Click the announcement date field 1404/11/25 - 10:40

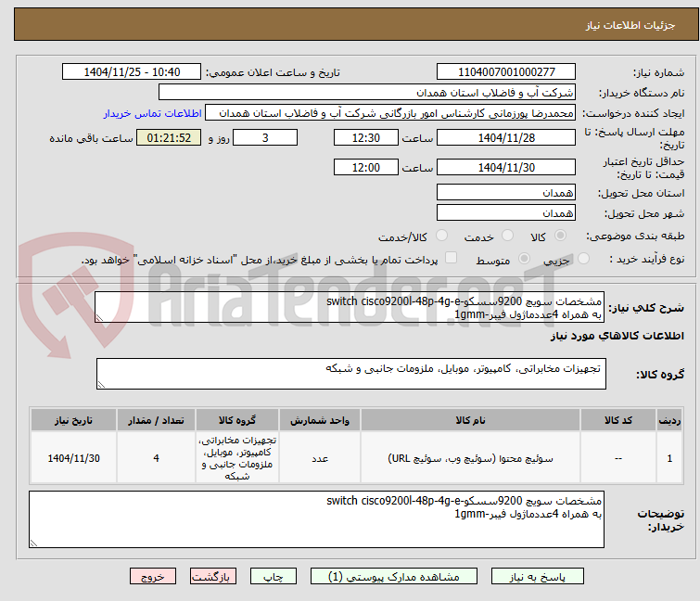132,72
